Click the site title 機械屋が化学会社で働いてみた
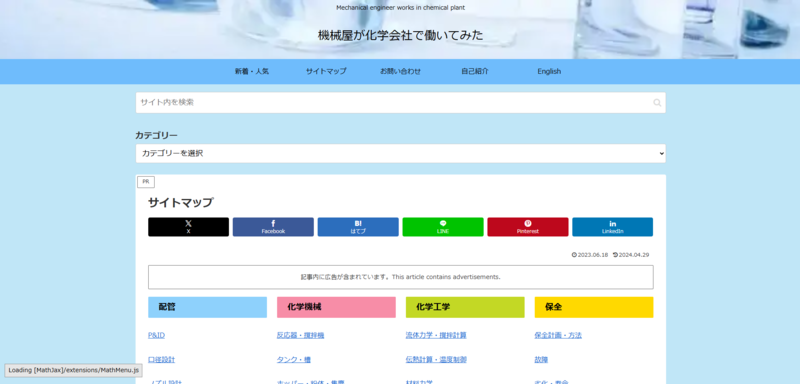 401,35
